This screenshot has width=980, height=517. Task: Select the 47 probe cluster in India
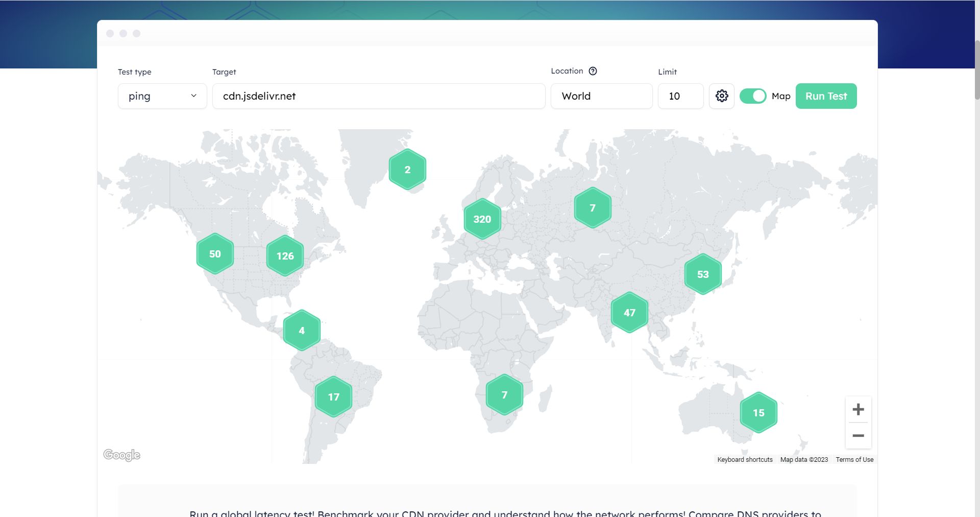pos(629,312)
